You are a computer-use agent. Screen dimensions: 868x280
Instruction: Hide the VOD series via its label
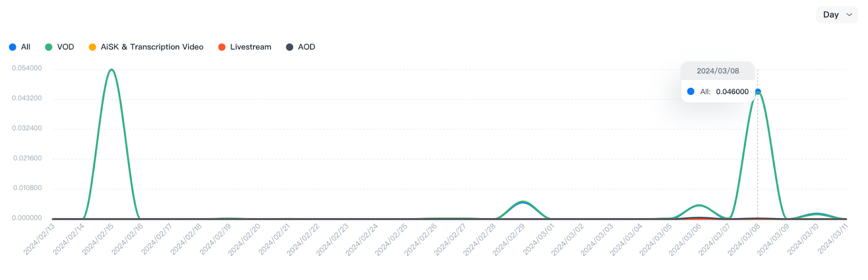click(66, 47)
